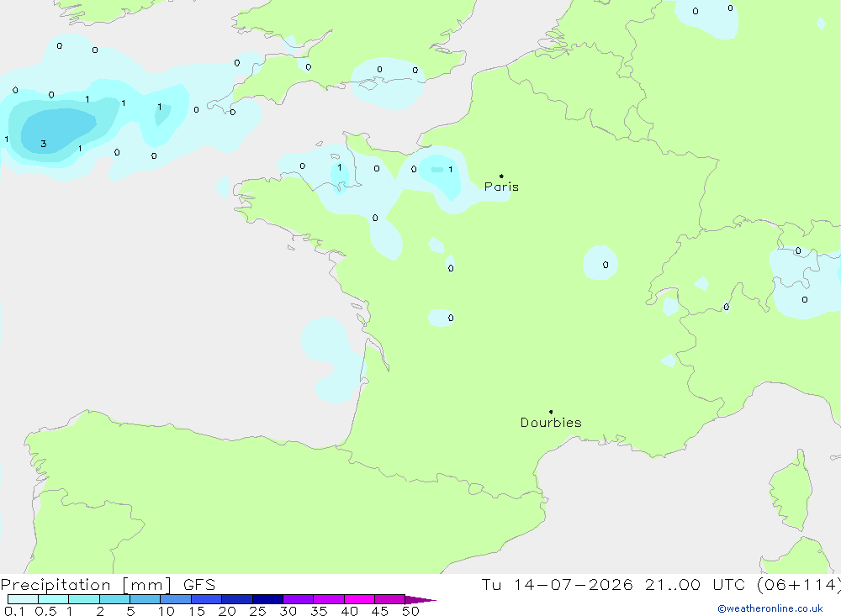Viewport: 841px width, 616px height.
Task: Pick the 10–15 mm legend swatch
Action: pyautogui.click(x=176, y=599)
